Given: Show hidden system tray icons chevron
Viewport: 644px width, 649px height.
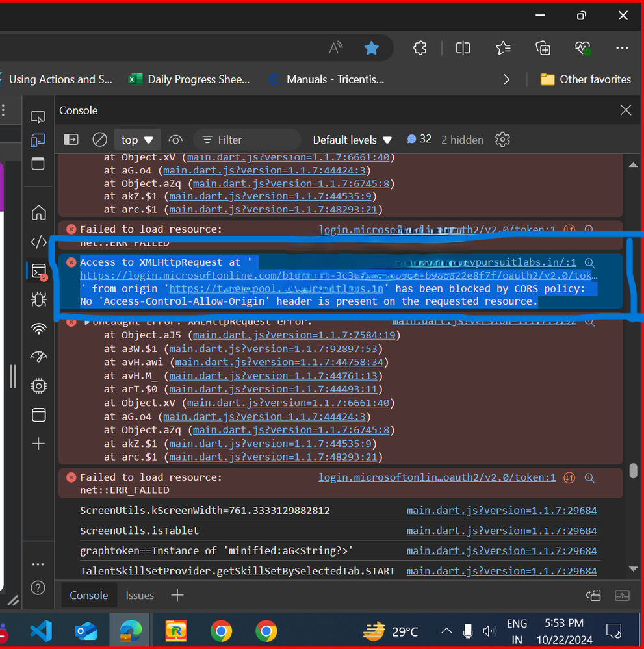Looking at the screenshot, I should [446, 631].
